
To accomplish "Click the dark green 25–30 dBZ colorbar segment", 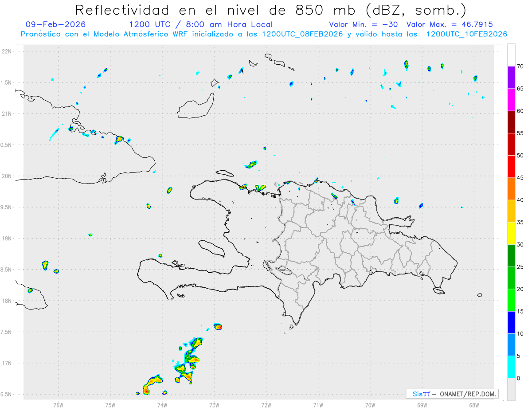I will [511, 255].
